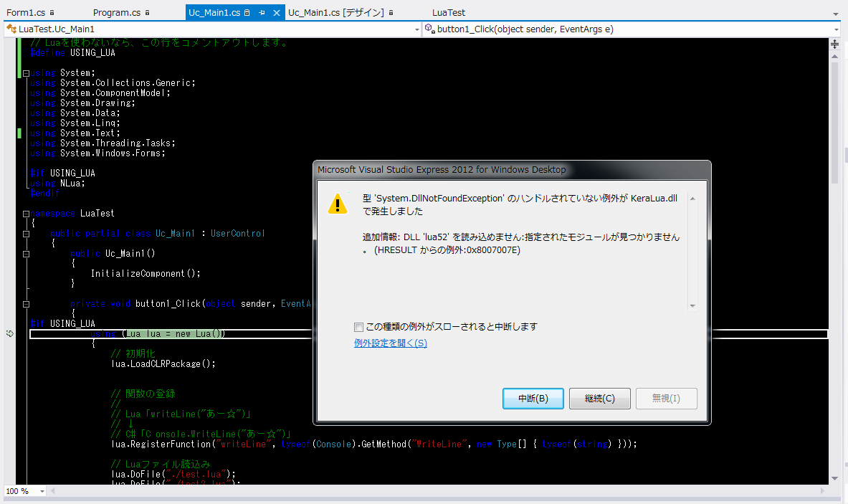Collapse the Uc_Main1() constructor block

[26, 254]
